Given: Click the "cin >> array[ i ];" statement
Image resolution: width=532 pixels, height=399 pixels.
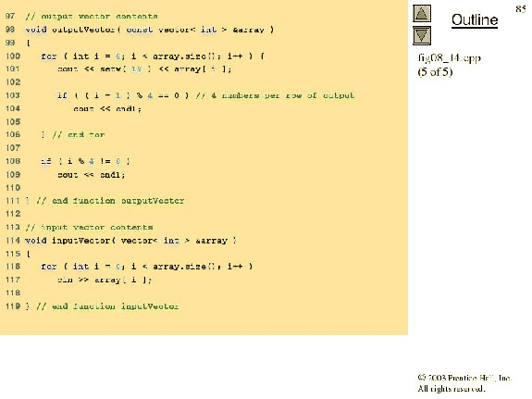Looking at the screenshot, I should click(105, 280).
